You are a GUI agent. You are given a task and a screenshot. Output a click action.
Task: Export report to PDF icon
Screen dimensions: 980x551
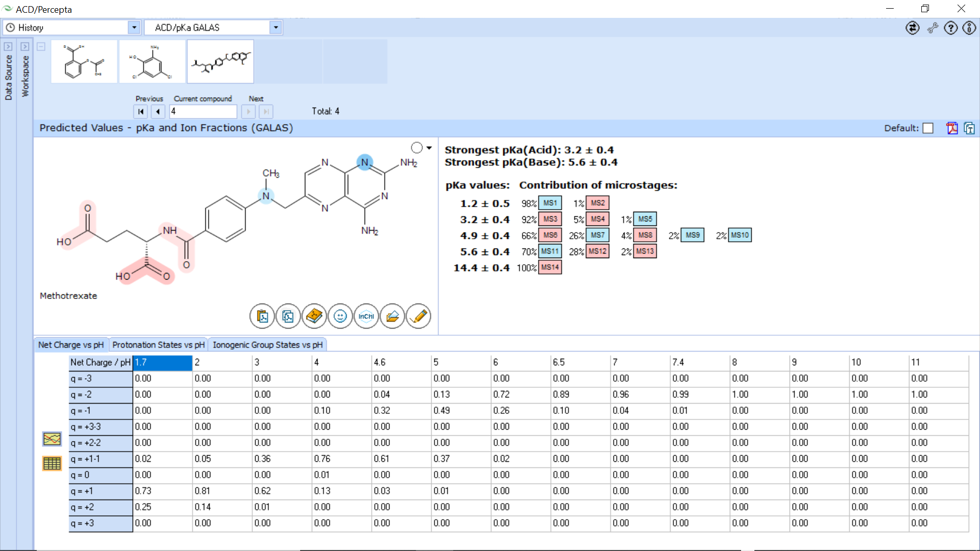click(x=952, y=128)
